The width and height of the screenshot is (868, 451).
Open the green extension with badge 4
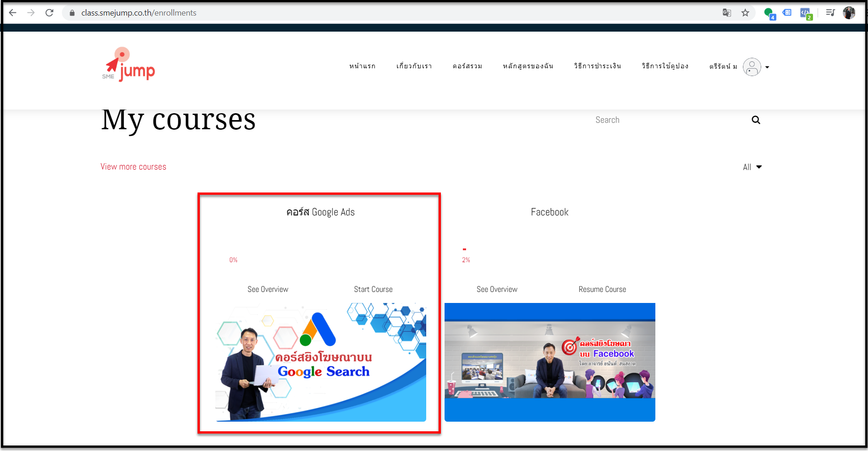(769, 14)
